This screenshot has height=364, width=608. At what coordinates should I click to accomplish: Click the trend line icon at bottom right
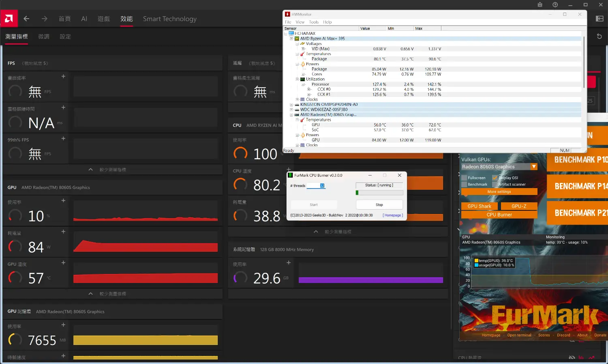[592, 358]
